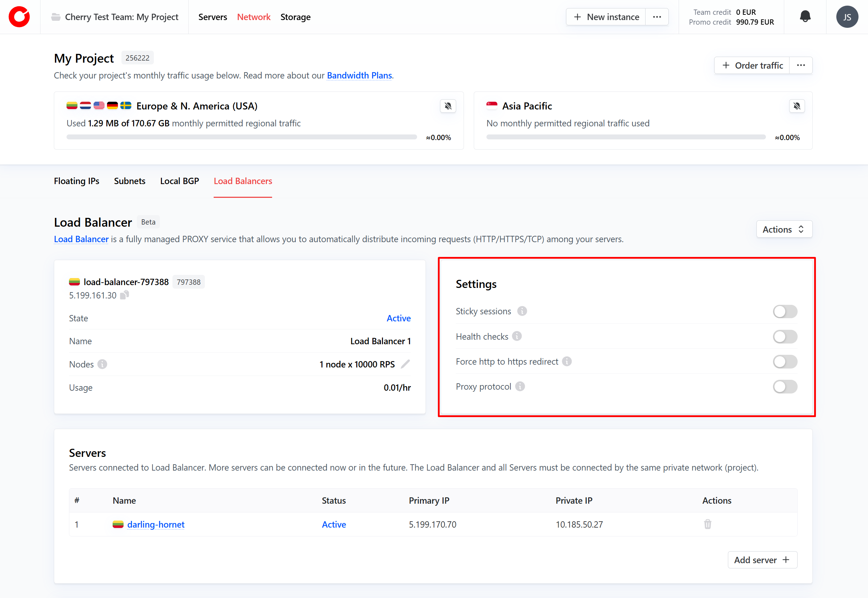
Task: Click the Cherry Servers logo icon
Action: [x=19, y=17]
